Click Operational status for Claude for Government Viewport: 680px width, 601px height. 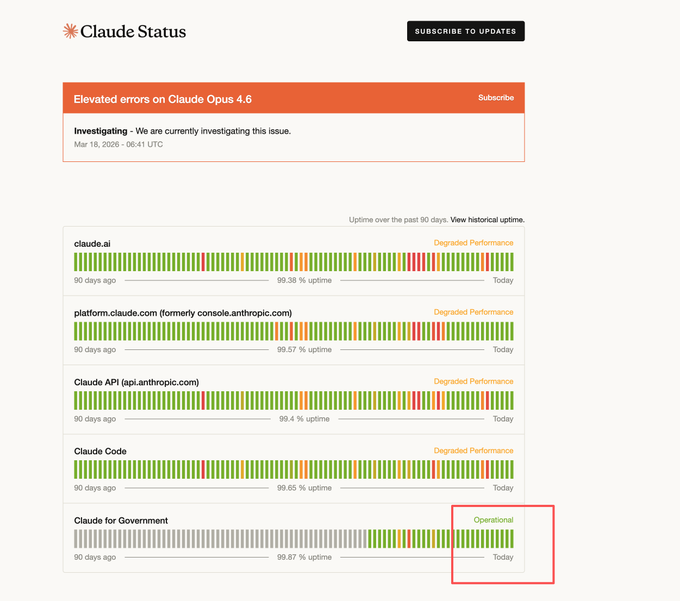493,520
